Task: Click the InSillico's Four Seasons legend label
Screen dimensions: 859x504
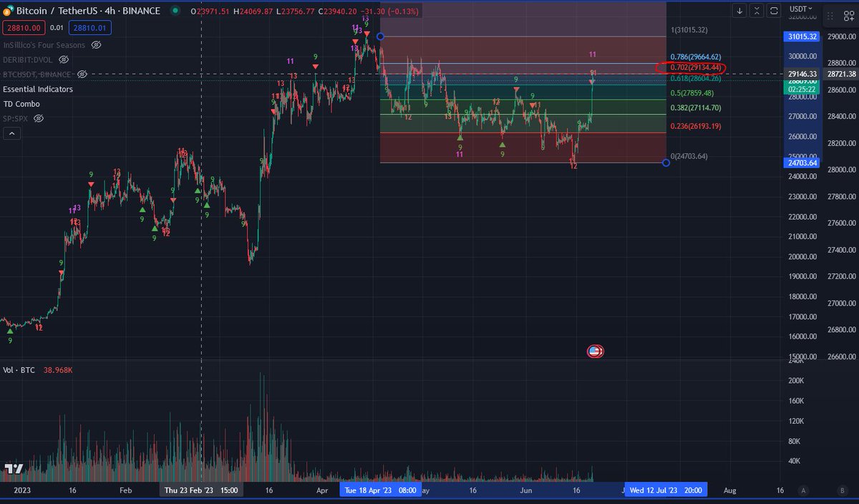Action: (44, 45)
